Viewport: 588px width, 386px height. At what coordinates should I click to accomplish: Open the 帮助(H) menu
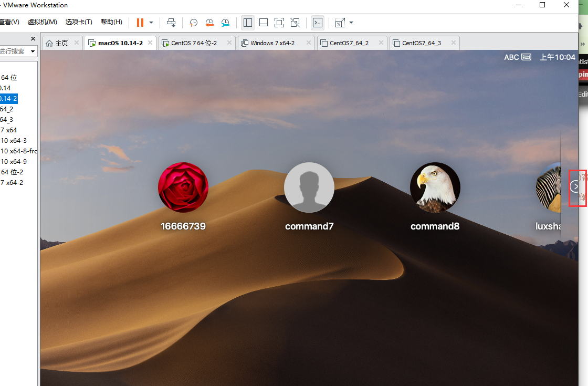pos(111,22)
